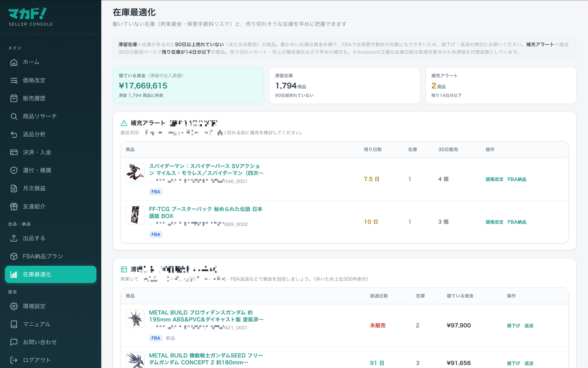Image resolution: width=588 pixels, height=368 pixels.
Task: Click the FBA badge under FF-TCG row
Action: (156, 234)
